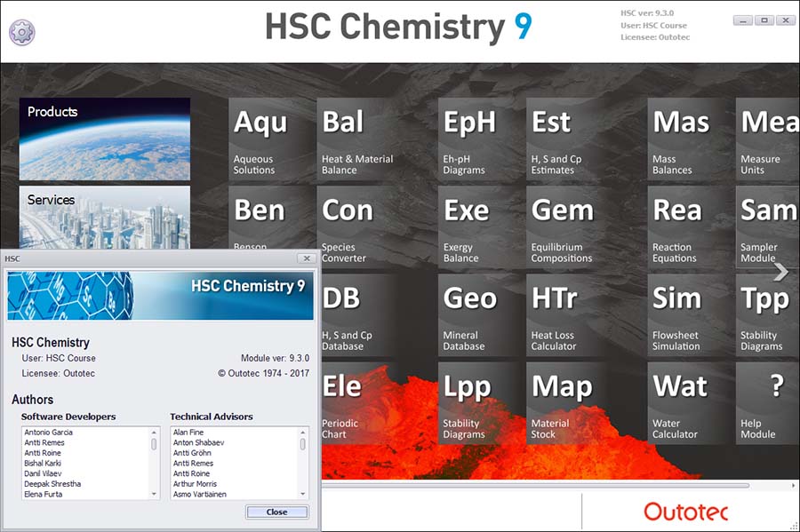Close the HSC Chemistry about dialog

[276, 512]
